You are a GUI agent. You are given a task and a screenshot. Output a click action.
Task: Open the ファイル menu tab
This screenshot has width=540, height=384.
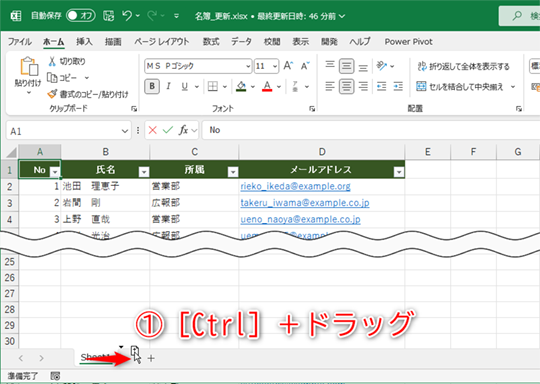pyautogui.click(x=20, y=42)
